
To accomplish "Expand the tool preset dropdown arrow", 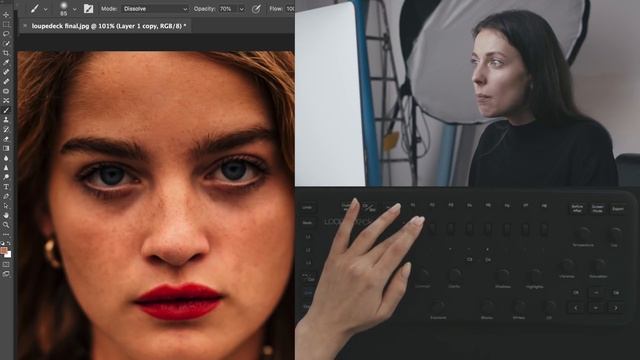I will coord(45,9).
